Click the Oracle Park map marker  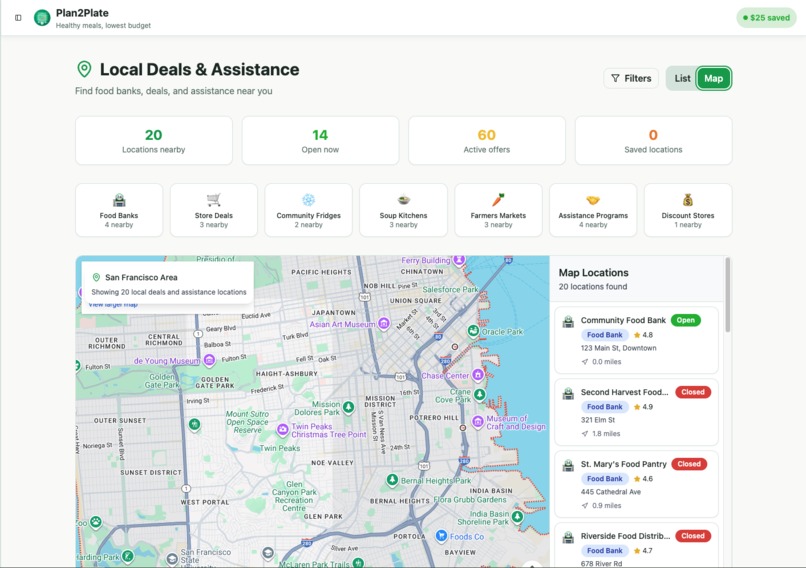473,331
